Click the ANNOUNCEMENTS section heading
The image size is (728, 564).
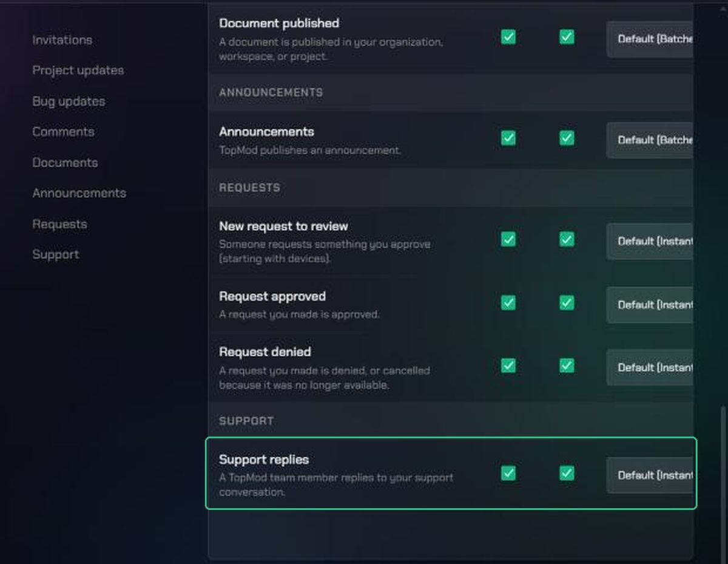pyautogui.click(x=271, y=92)
